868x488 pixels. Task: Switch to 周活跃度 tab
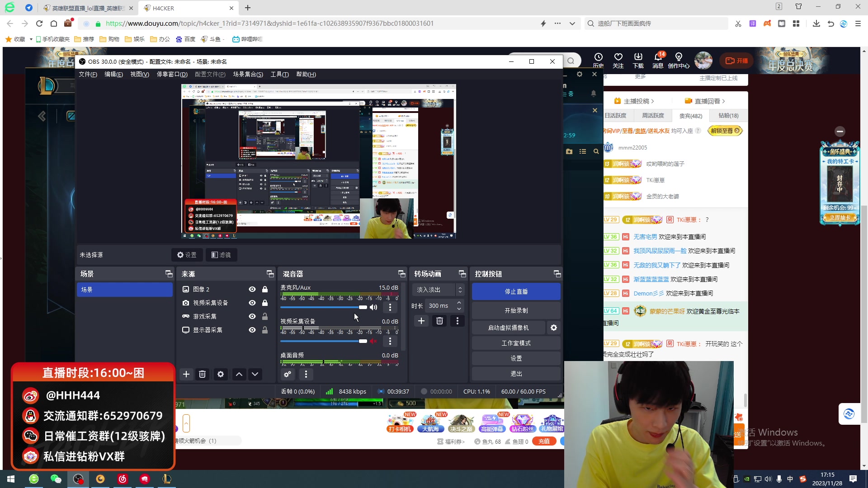tap(653, 116)
